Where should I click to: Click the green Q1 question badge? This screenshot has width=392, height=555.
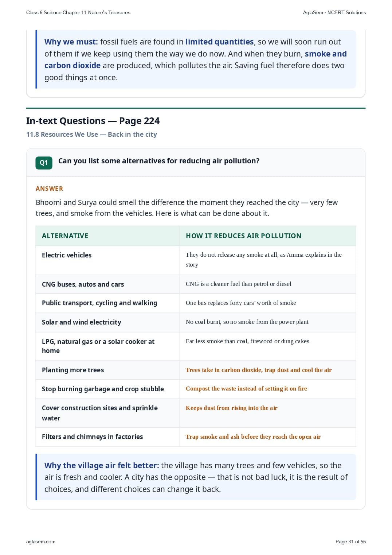[x=44, y=163]
